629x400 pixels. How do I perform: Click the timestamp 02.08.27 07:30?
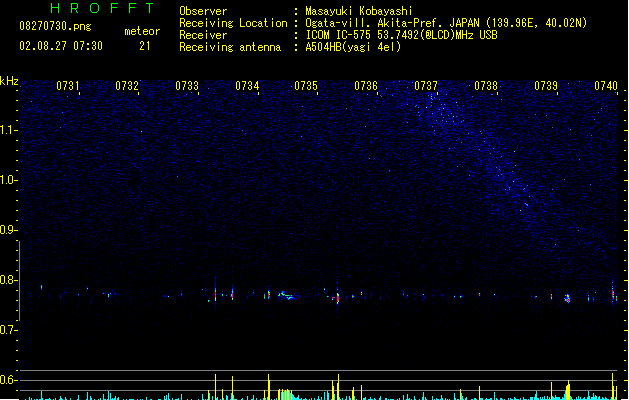click(61, 46)
